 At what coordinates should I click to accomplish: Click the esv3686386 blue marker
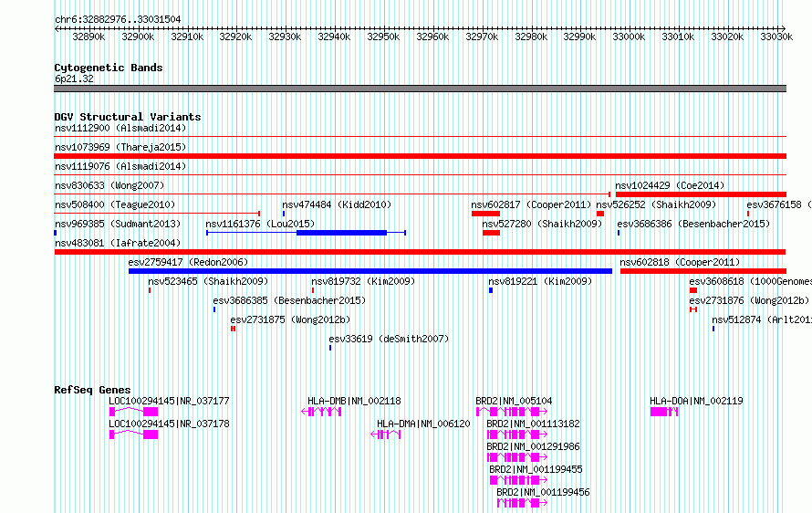click(619, 233)
